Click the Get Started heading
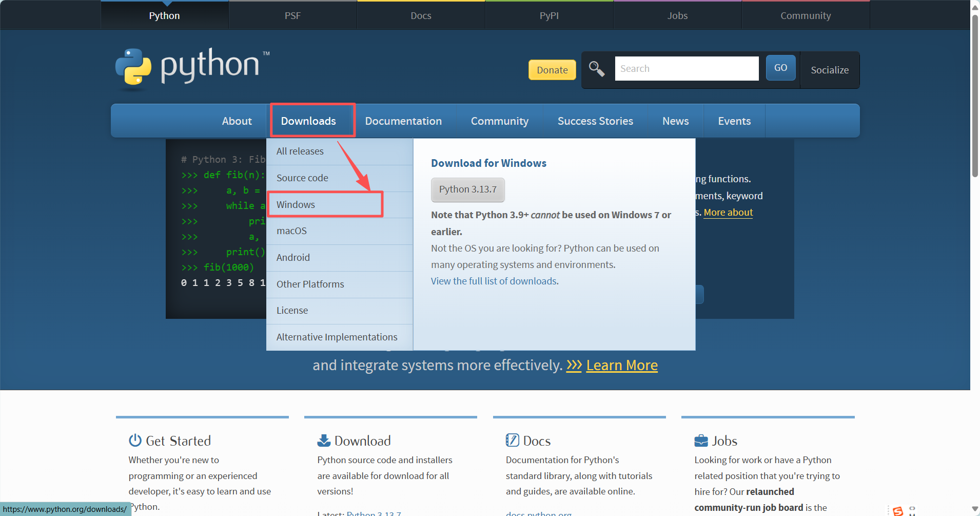 [x=179, y=441]
